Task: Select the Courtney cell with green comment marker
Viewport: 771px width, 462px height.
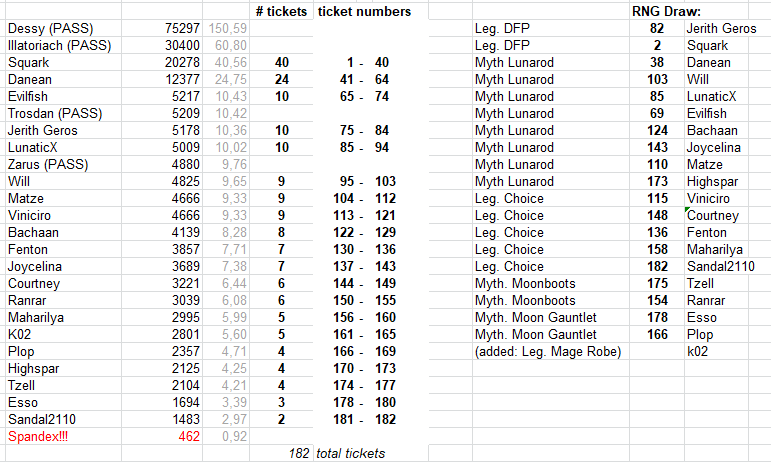Action: 716,216
